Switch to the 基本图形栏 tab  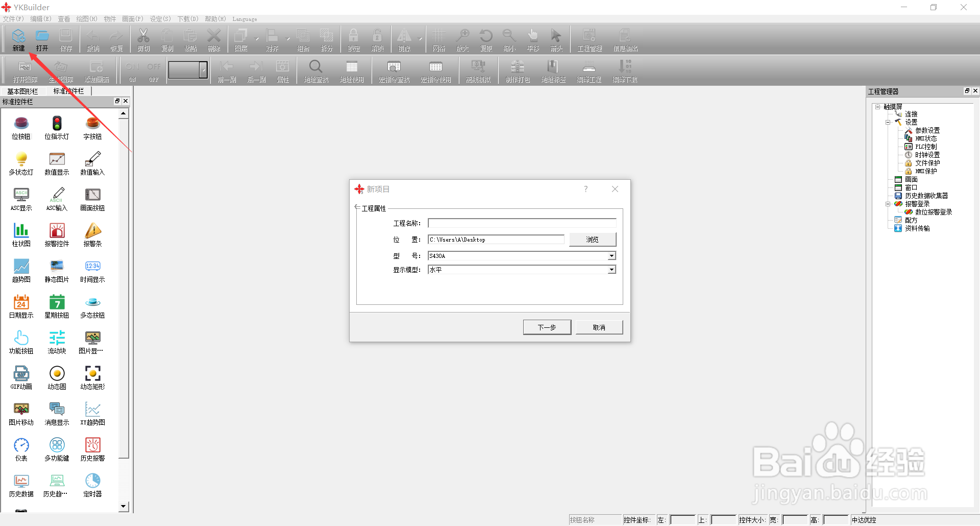tap(22, 91)
